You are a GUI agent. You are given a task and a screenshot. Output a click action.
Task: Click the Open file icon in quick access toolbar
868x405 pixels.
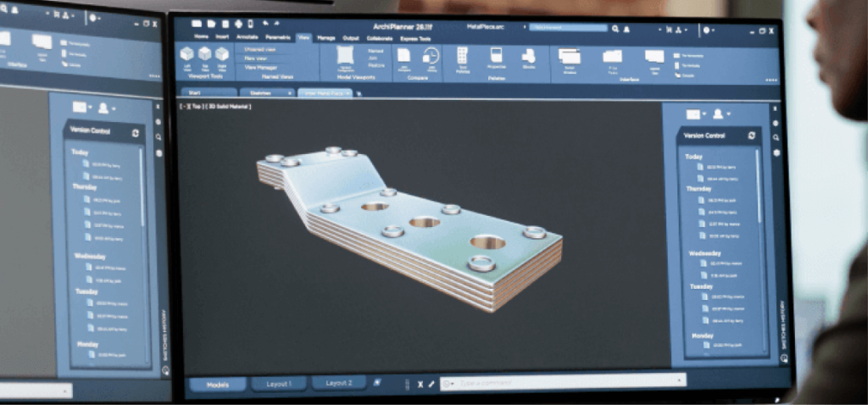[211, 23]
